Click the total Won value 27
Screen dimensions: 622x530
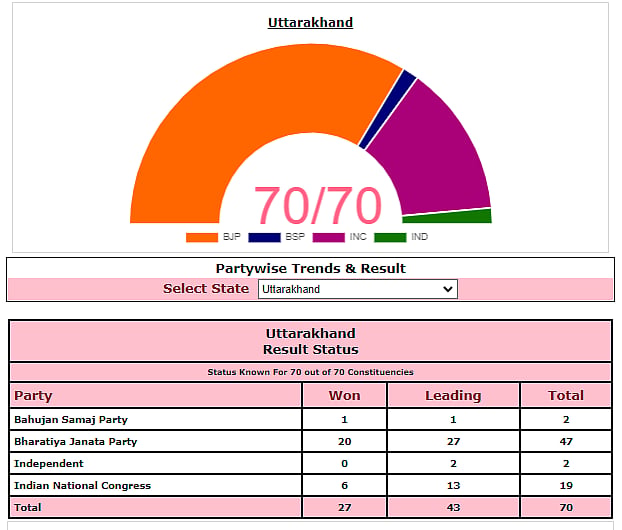[x=344, y=507]
